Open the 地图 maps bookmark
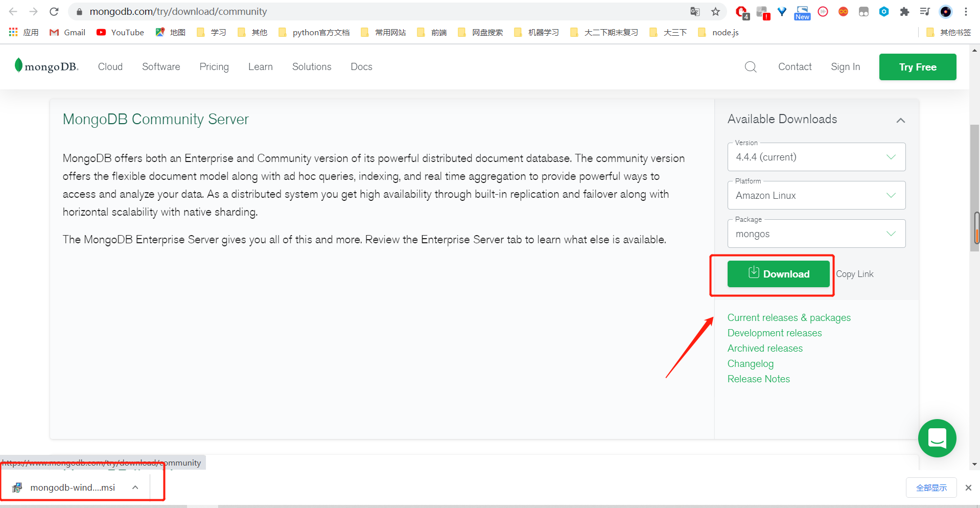 [x=171, y=32]
